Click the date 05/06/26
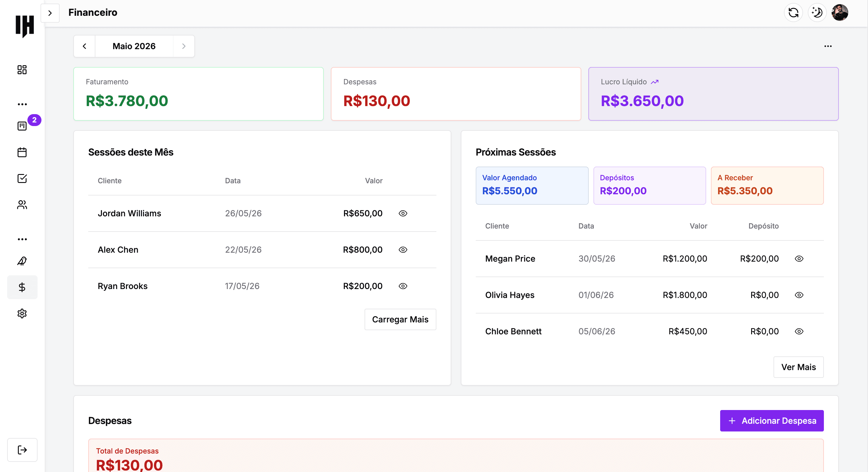This screenshot has width=868, height=472. [x=597, y=332]
